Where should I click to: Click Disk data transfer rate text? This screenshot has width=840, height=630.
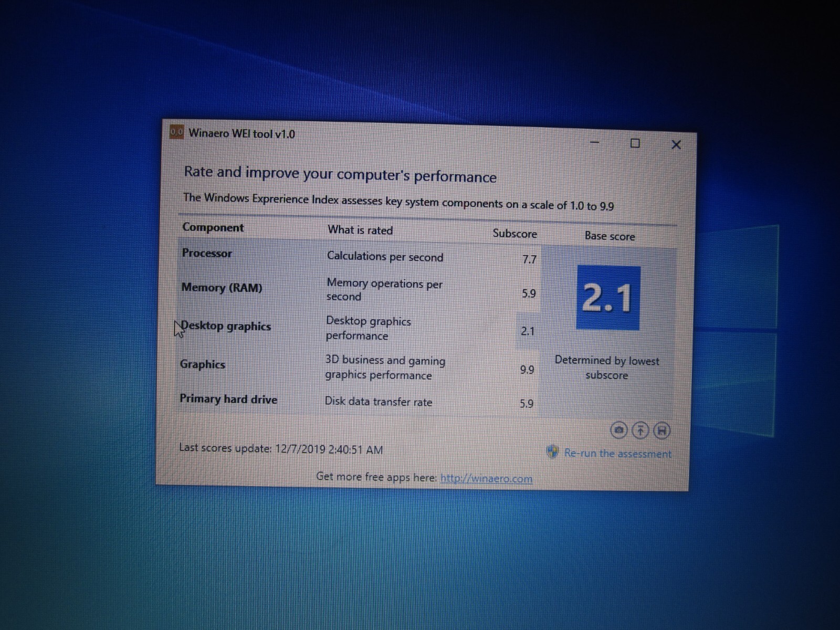coord(379,402)
